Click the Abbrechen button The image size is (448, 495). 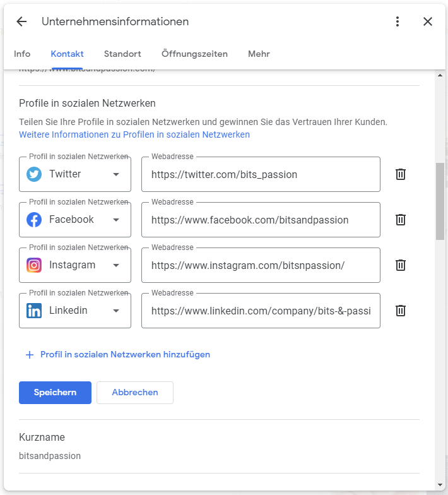135,393
